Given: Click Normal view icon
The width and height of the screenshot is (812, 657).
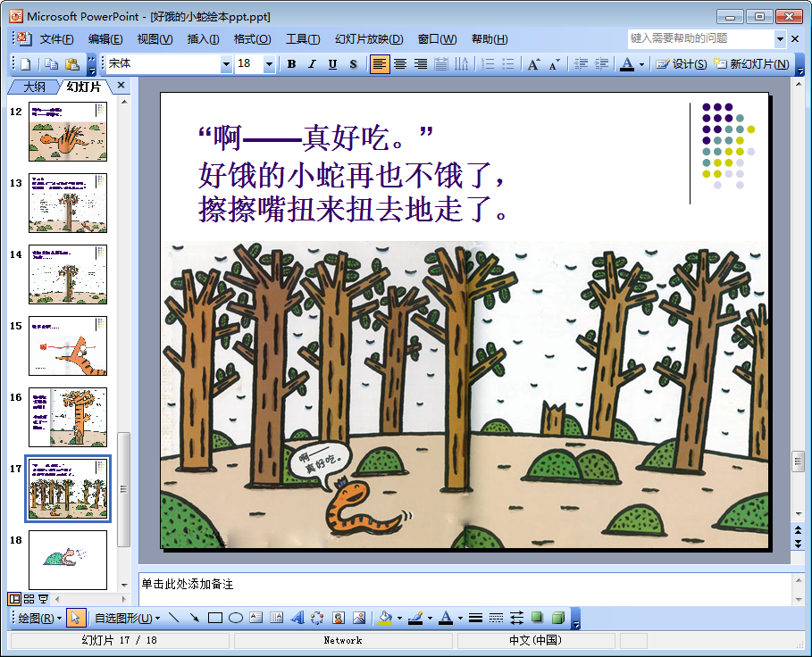Looking at the screenshot, I should point(14,599).
